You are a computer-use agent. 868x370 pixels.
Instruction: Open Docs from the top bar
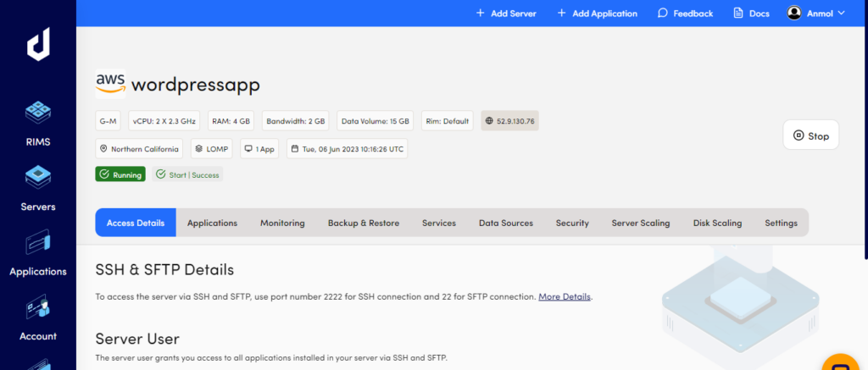[x=751, y=14]
